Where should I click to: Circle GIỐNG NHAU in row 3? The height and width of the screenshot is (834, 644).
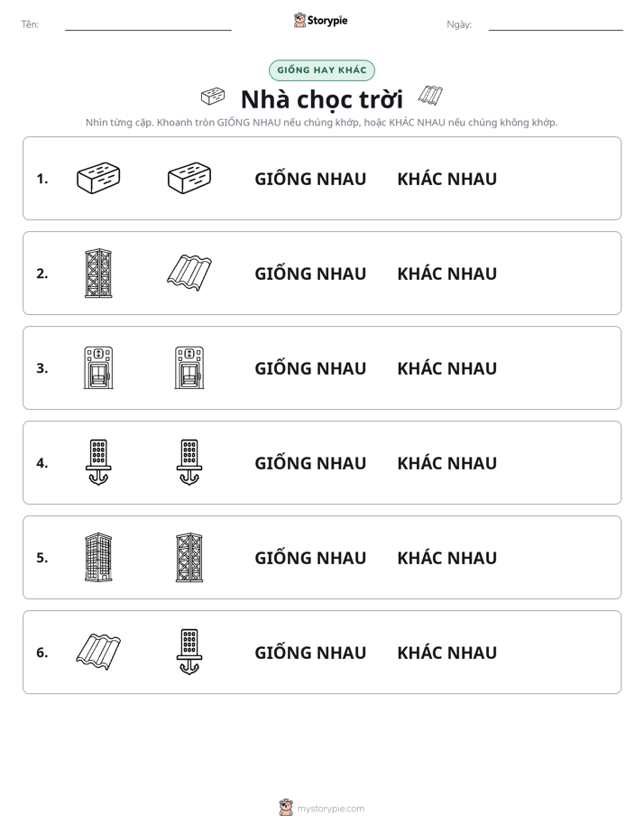310,368
